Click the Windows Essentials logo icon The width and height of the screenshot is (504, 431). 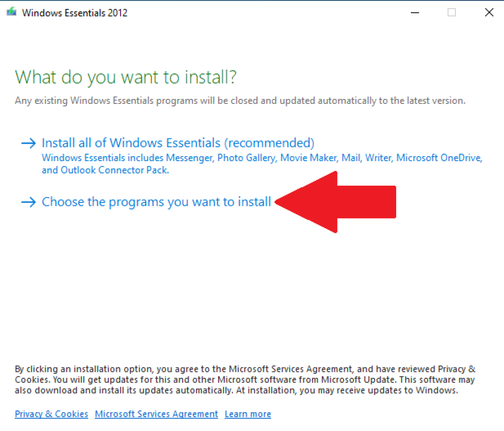pyautogui.click(x=10, y=12)
